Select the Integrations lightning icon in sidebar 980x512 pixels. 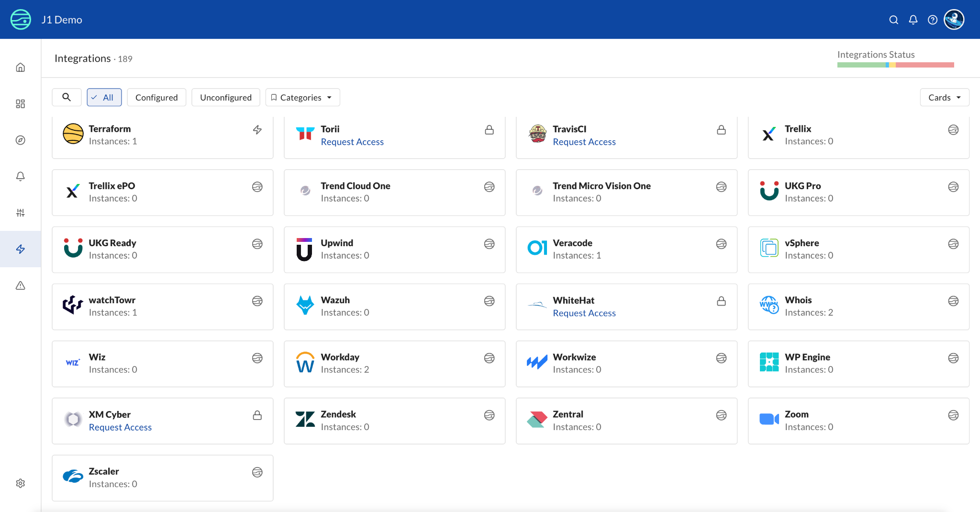tap(20, 249)
